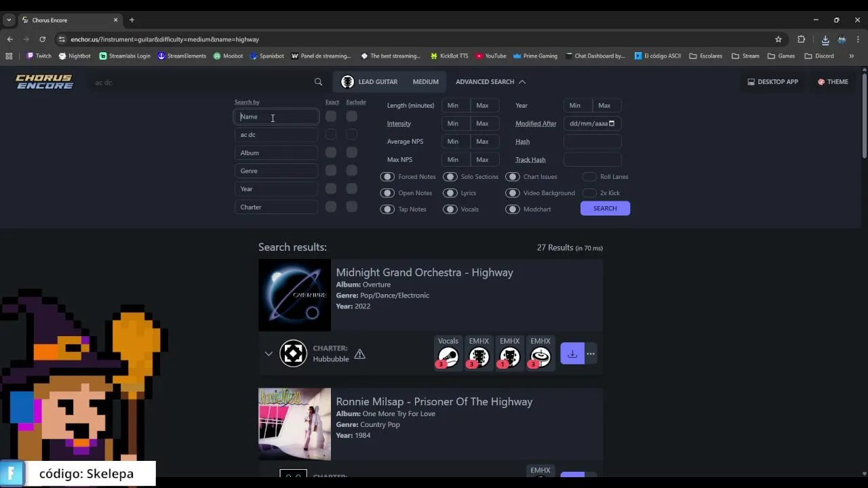Open the Nightbot bookmark
Screen dimensions: 868x488
tap(75, 56)
